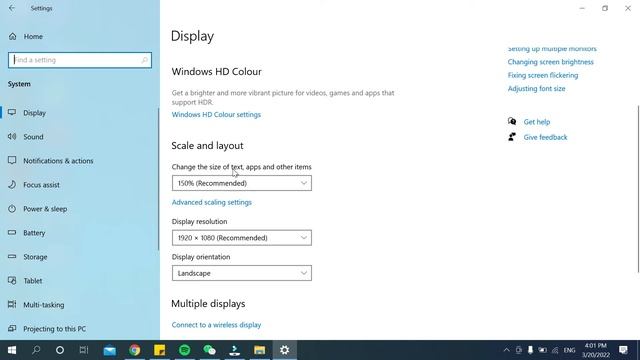Select Display in the System sidebar

(x=34, y=113)
